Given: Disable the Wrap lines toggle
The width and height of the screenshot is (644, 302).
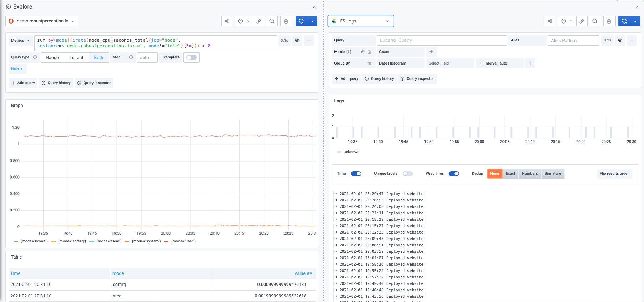Looking at the screenshot, I should 453,174.
